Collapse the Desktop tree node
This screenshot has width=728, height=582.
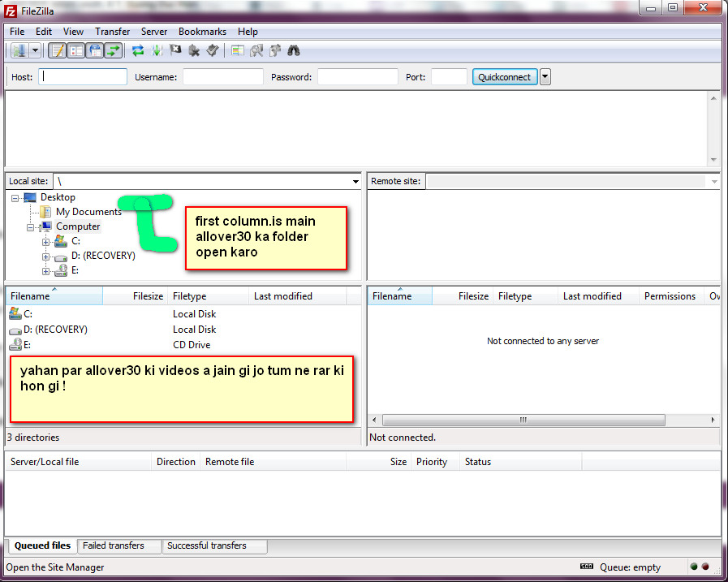15,198
